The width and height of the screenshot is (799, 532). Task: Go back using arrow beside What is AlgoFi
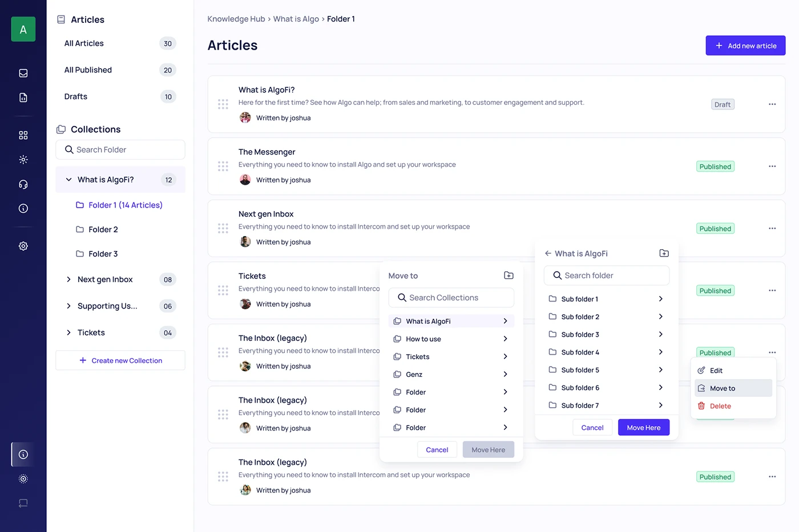[x=548, y=253]
